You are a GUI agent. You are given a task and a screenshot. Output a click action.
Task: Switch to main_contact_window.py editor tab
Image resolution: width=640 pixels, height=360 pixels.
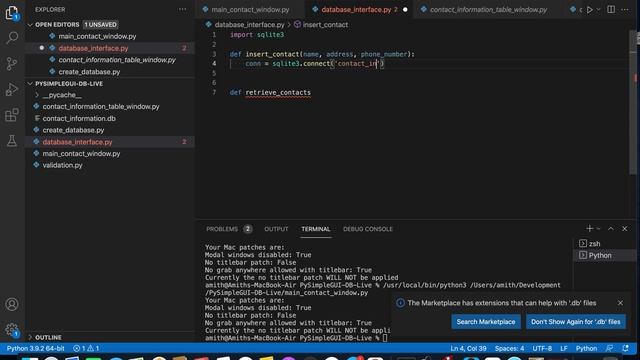[250, 9]
